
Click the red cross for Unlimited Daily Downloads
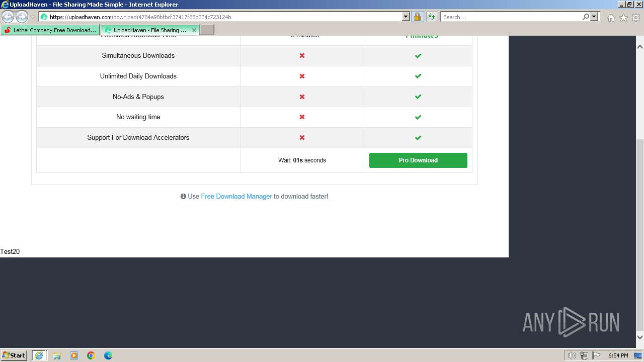click(x=302, y=76)
